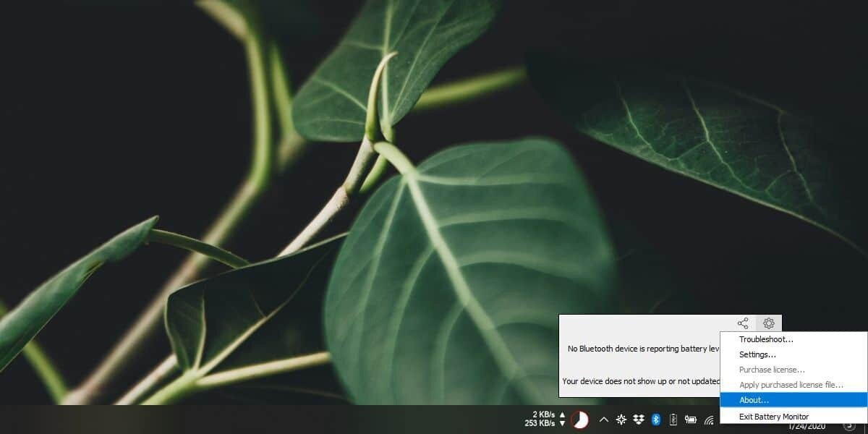This screenshot has height=434, width=868.
Task: Open the notification action center icon
Action: pyautogui.click(x=849, y=426)
